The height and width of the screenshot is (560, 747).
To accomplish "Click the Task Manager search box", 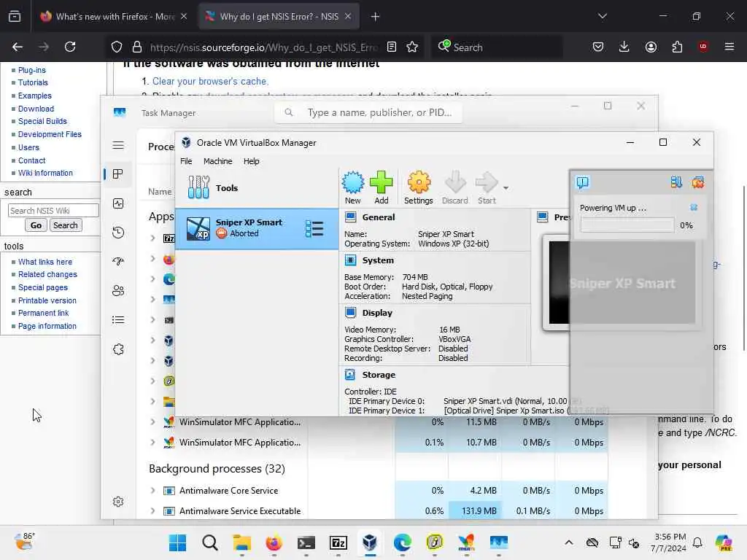I will 368,112.
